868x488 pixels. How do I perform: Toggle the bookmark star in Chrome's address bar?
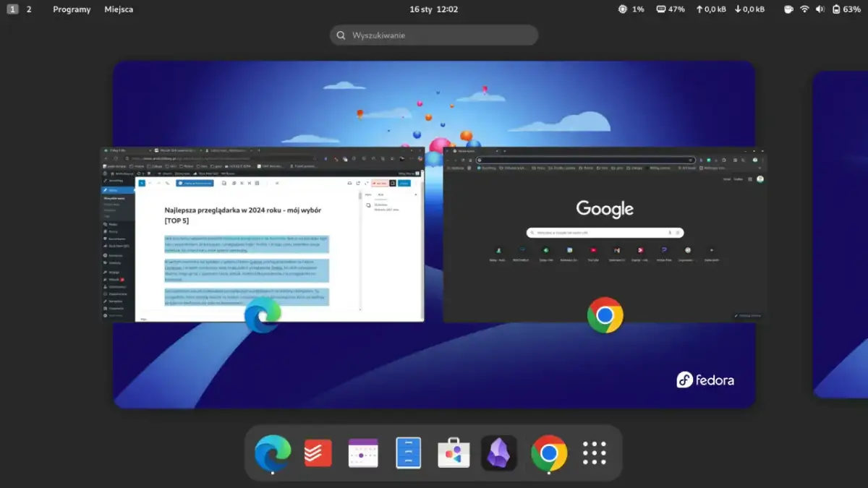pos(689,159)
